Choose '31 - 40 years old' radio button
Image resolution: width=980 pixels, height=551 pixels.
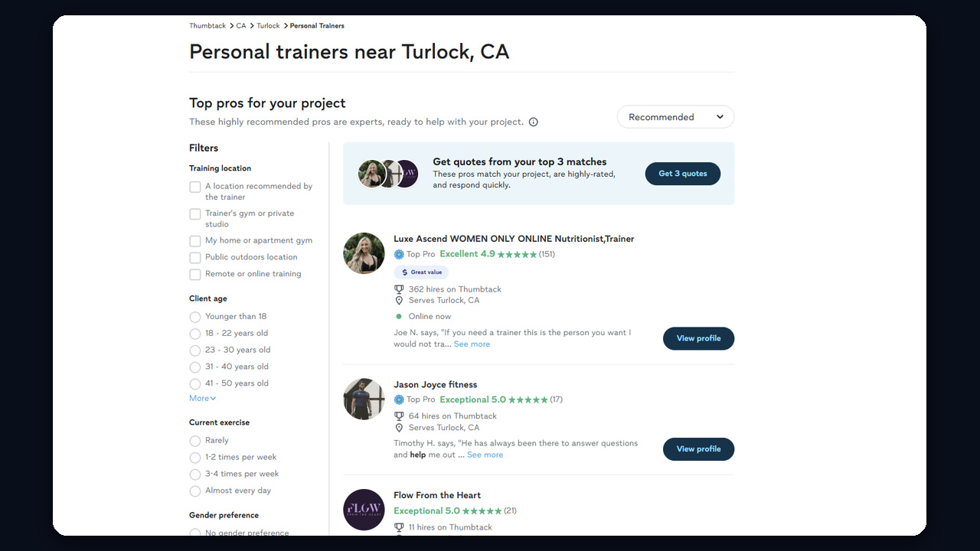tap(195, 367)
